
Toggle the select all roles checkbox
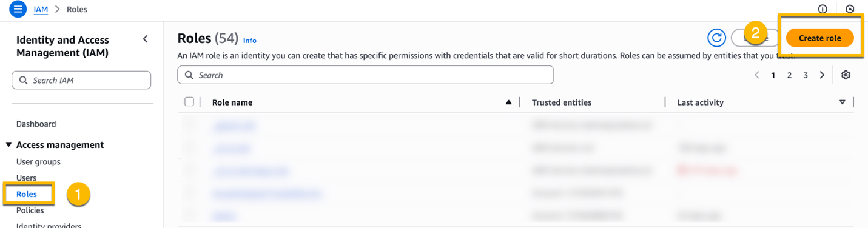pos(189,102)
